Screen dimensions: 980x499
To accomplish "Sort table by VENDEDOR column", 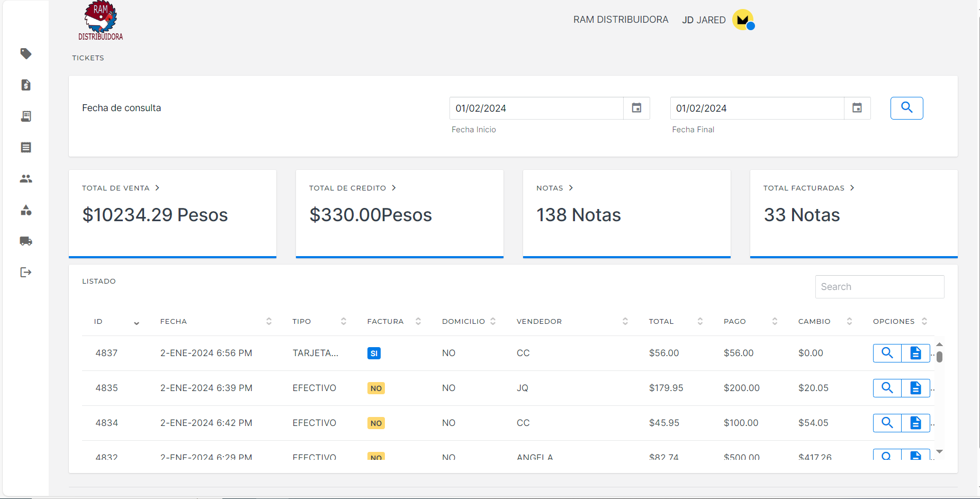I will pyautogui.click(x=625, y=321).
